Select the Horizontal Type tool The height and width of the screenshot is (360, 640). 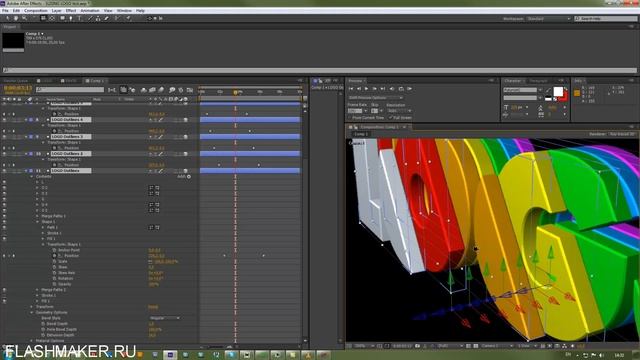80,18
